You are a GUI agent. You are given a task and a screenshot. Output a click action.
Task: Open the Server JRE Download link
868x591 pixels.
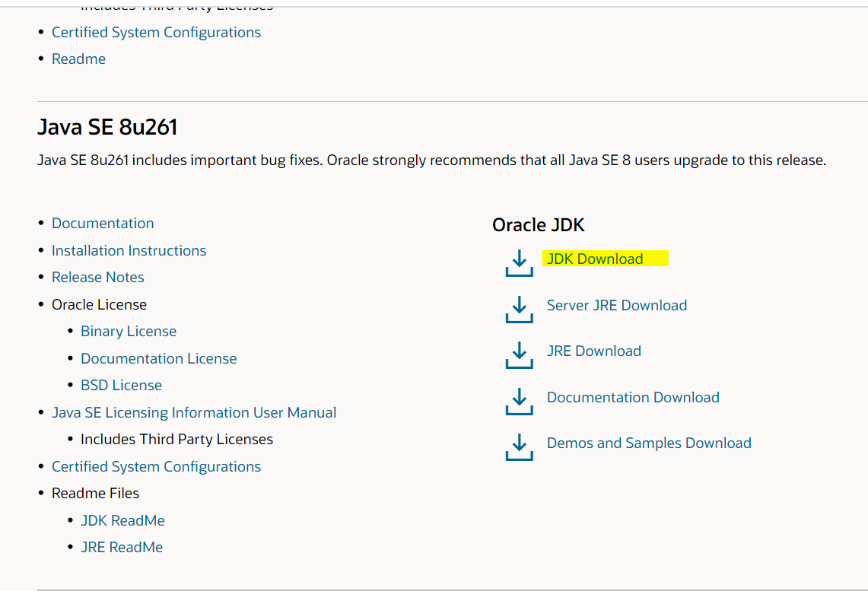point(617,306)
